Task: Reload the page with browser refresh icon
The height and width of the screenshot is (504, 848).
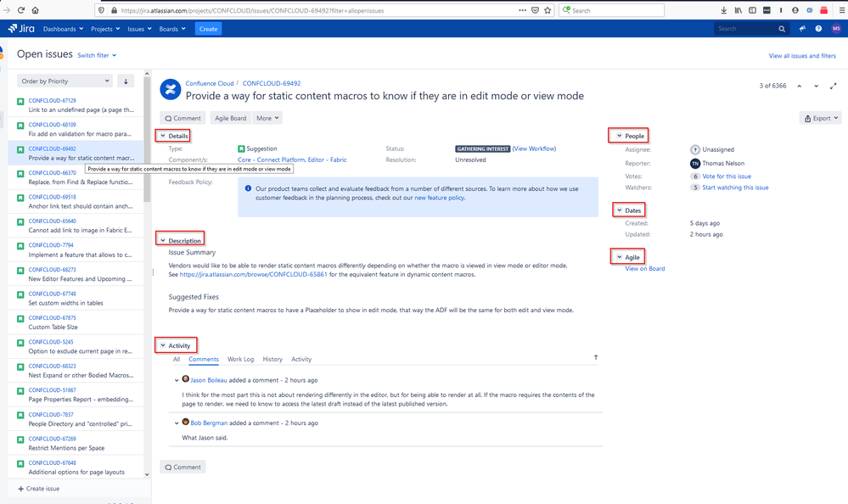Action: (21, 10)
